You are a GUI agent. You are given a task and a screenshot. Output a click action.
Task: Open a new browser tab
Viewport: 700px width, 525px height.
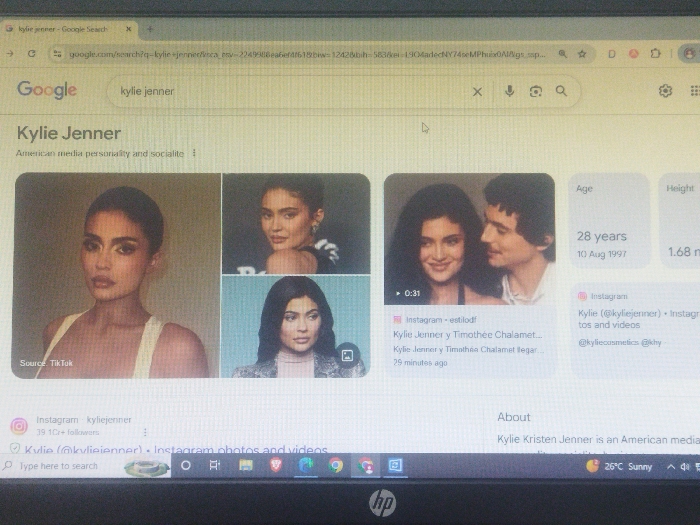[x=150, y=29]
